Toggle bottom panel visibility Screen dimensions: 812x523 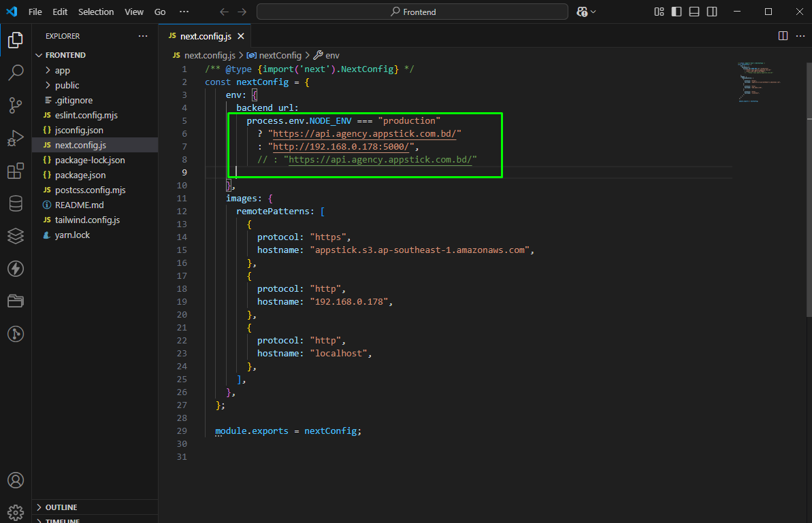(x=694, y=12)
